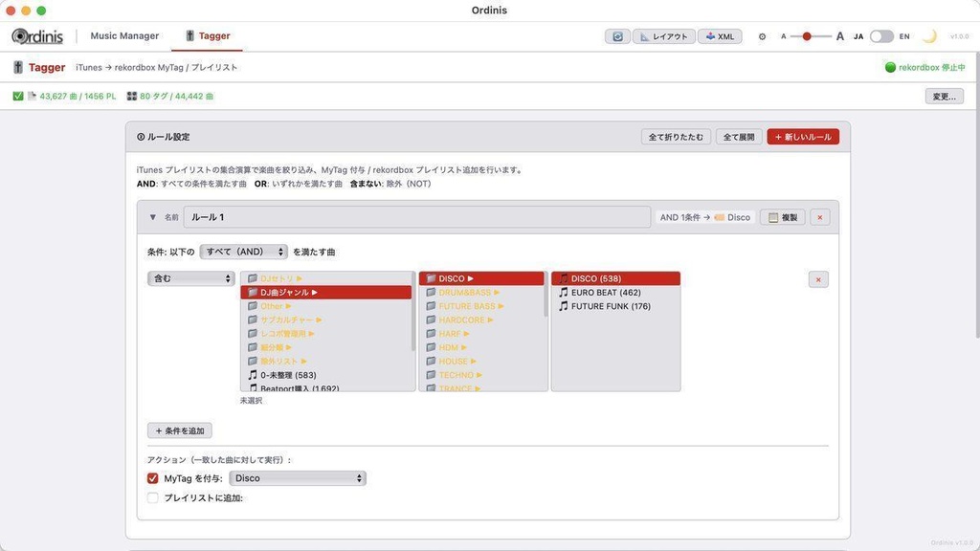Image resolution: width=980 pixels, height=551 pixels.
Task: Switch to the Music Manager tab
Action: click(124, 36)
